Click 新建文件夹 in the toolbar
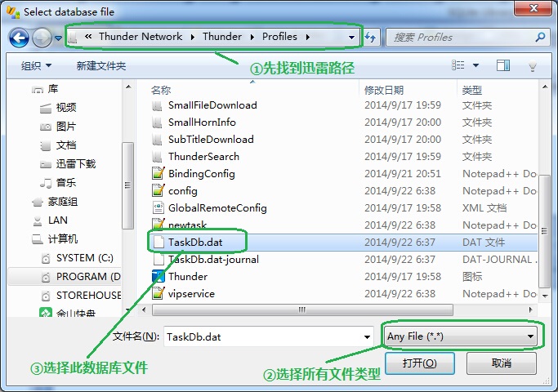Screen dimensions: 558x392 pos(101,66)
